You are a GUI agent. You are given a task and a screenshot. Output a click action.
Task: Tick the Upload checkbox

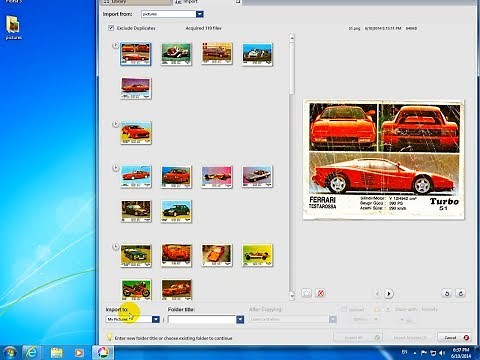point(344,309)
